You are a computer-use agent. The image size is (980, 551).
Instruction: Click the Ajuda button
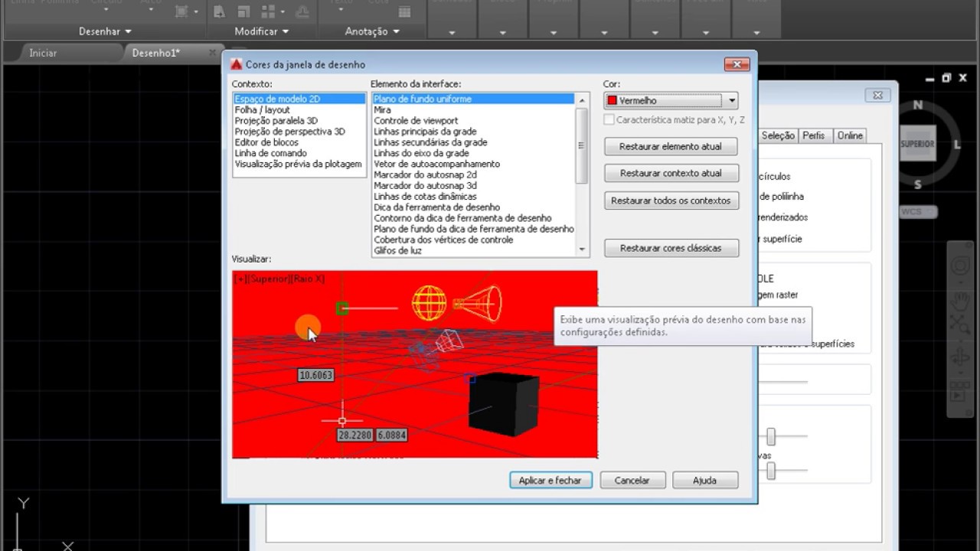704,480
